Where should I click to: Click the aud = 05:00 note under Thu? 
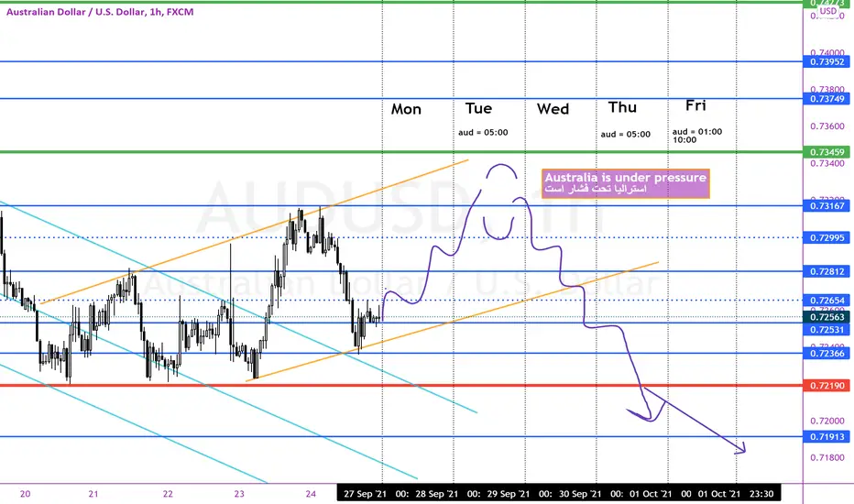(x=625, y=134)
